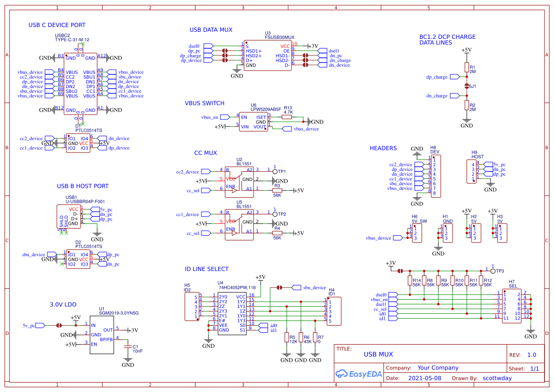The height and width of the screenshot is (392, 554).
Task: Select the U2 BL1551 mux body
Action: point(239,182)
